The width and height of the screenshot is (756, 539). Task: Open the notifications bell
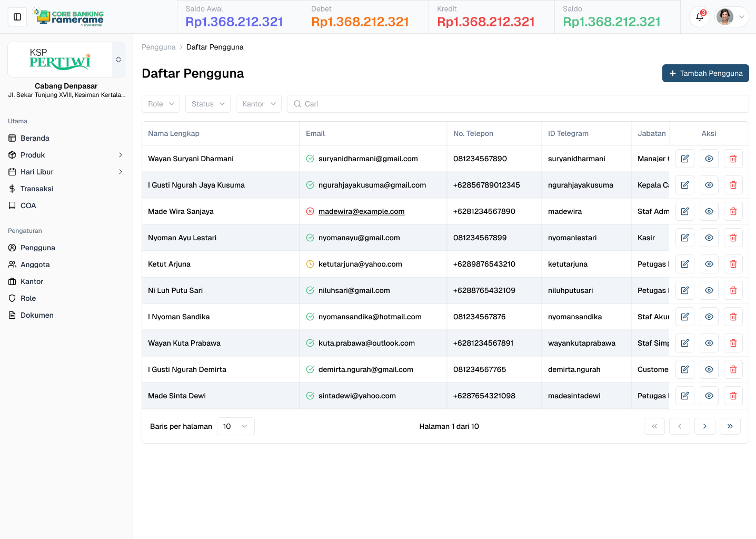pos(700,17)
